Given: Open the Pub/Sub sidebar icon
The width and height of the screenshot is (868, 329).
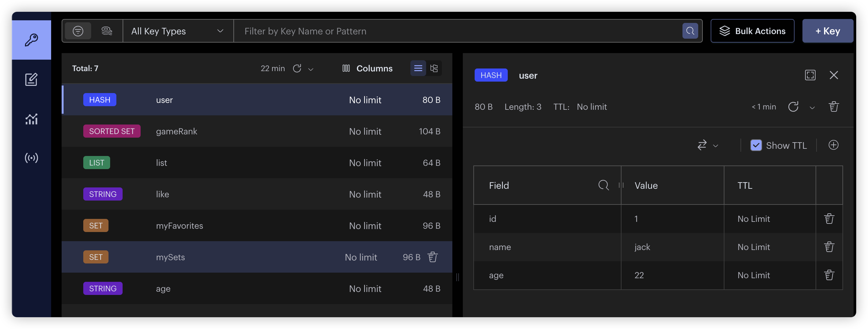Looking at the screenshot, I should coord(31,158).
